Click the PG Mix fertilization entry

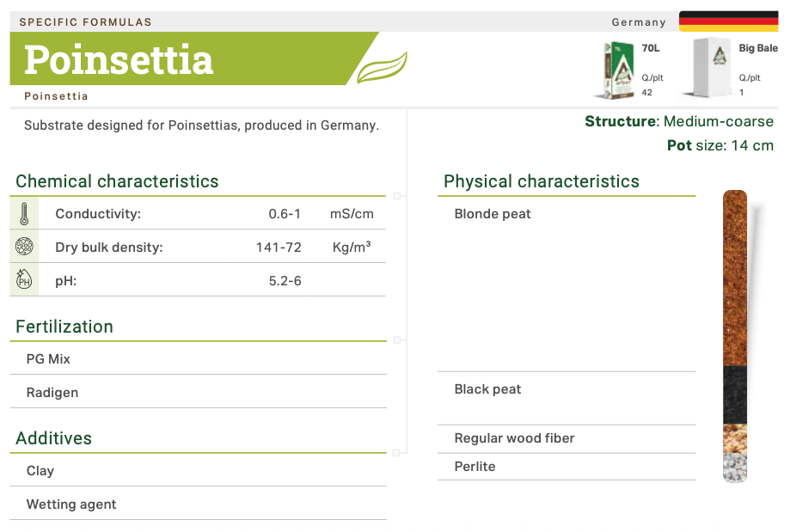[x=48, y=359]
